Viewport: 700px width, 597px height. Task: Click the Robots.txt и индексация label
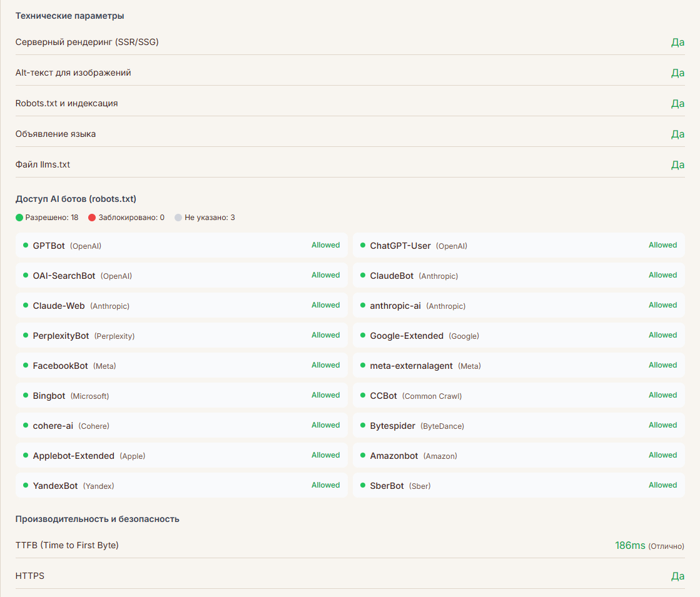pos(66,103)
